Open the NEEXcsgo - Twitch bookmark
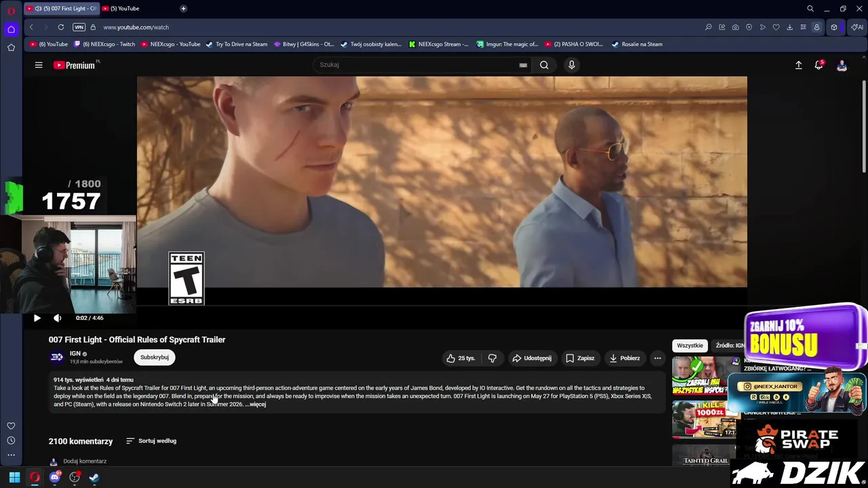 pos(104,44)
